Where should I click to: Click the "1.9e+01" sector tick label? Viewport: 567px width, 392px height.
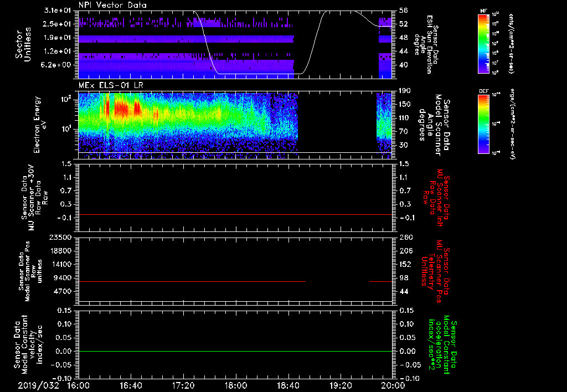click(x=58, y=38)
